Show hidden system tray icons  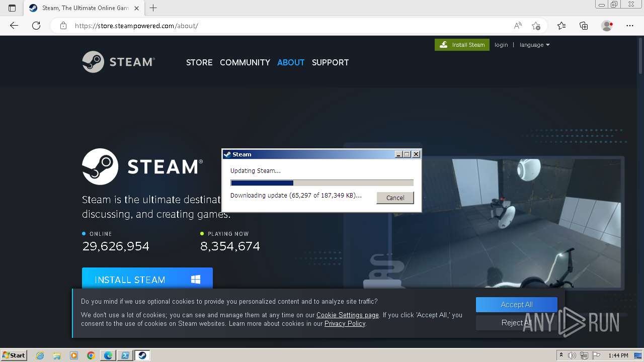click(x=561, y=355)
